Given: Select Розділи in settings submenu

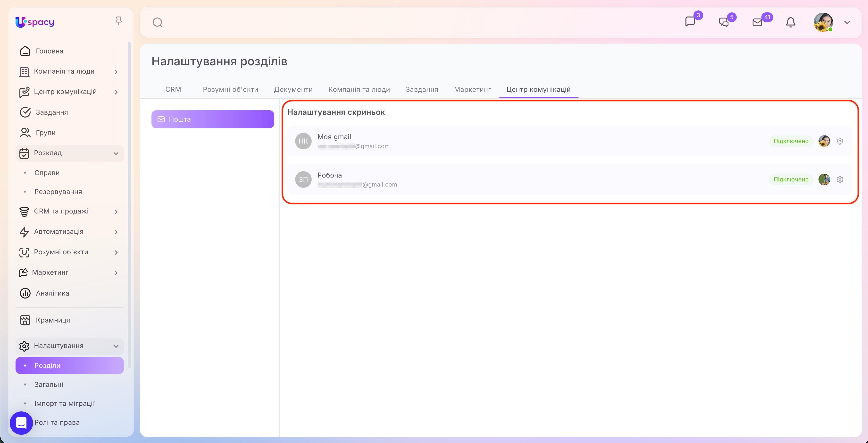Looking at the screenshot, I should 69,366.
